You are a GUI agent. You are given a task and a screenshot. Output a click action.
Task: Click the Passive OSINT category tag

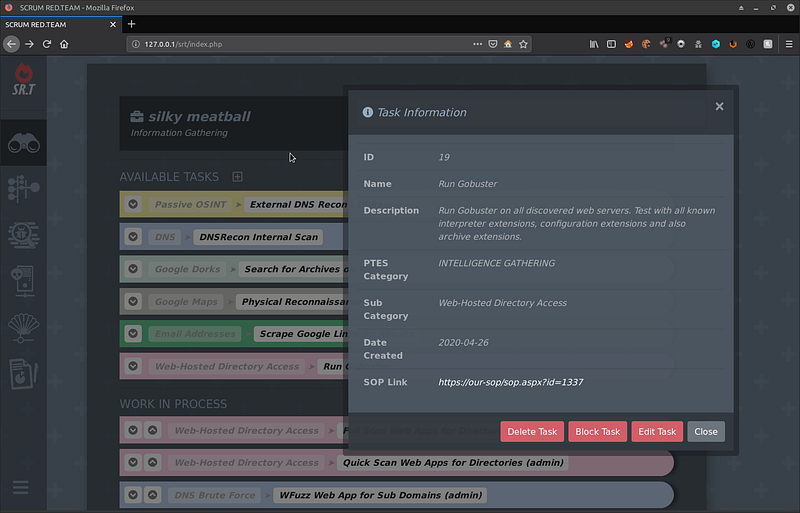tap(190, 205)
